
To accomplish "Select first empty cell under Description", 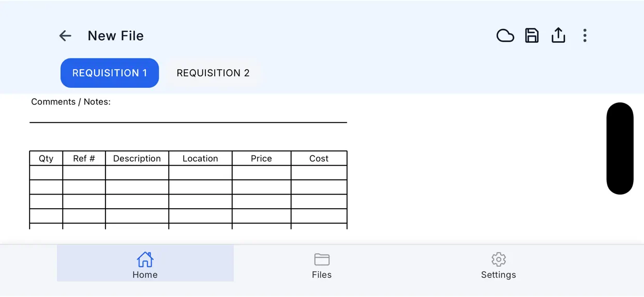I will point(137,173).
